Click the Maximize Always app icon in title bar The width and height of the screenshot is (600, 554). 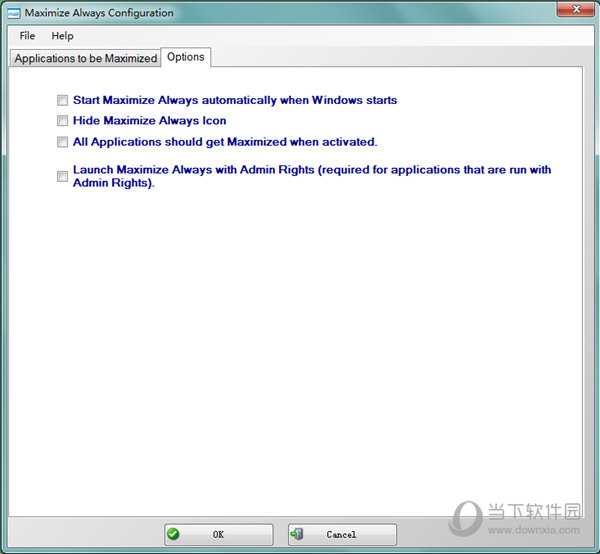click(x=14, y=13)
